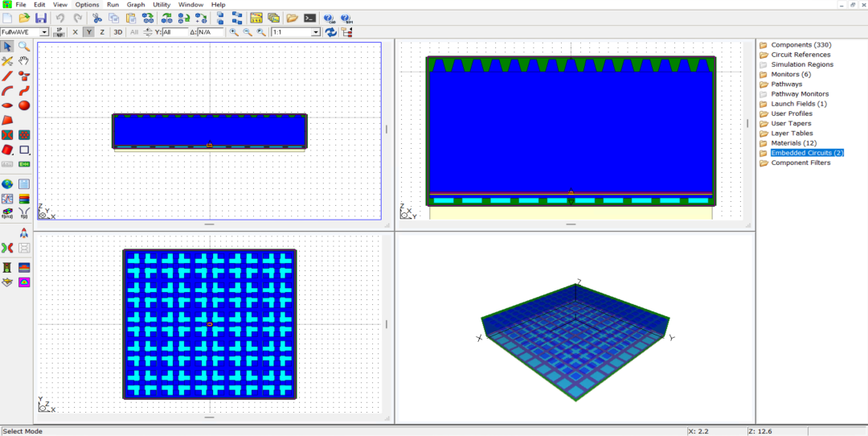Viewport: 868px width, 436px height.
Task: Click the Y slice position field showing All
Action: tap(175, 32)
